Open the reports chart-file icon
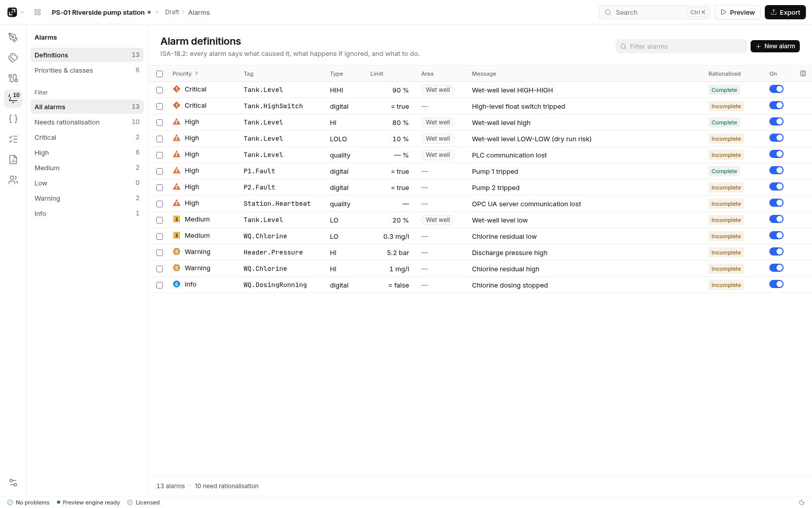This screenshot has height=508, width=812. 13,160
